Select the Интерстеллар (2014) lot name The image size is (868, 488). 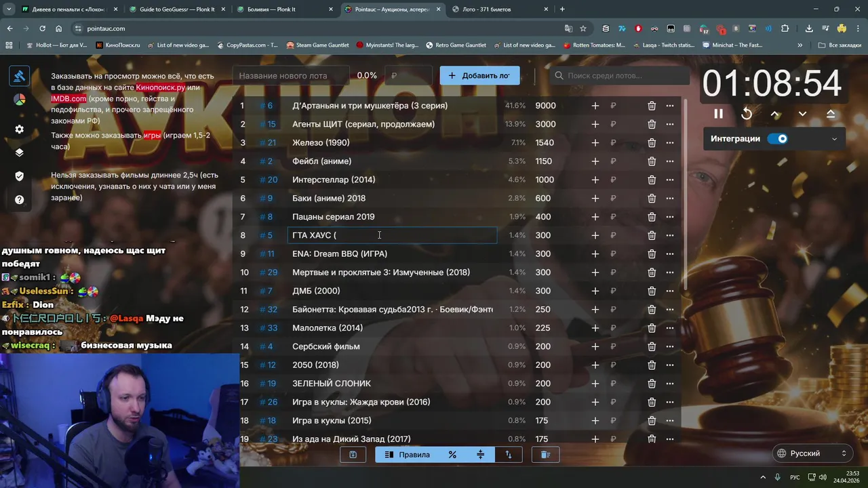point(334,180)
